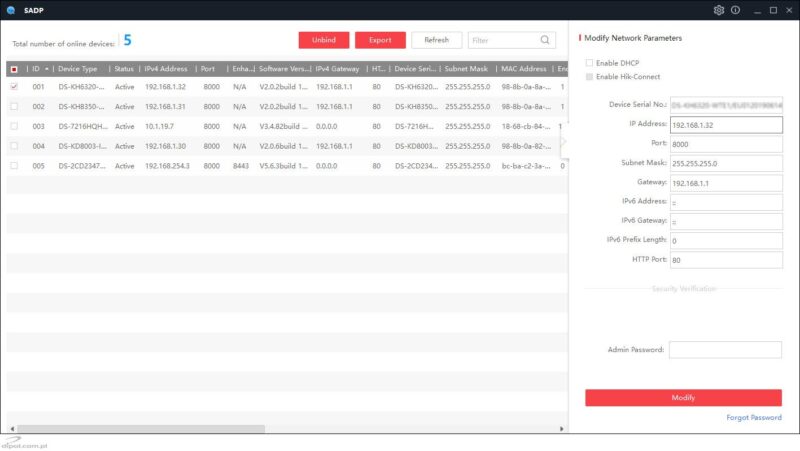
Task: Sort by Software Version column header
Action: click(x=282, y=69)
